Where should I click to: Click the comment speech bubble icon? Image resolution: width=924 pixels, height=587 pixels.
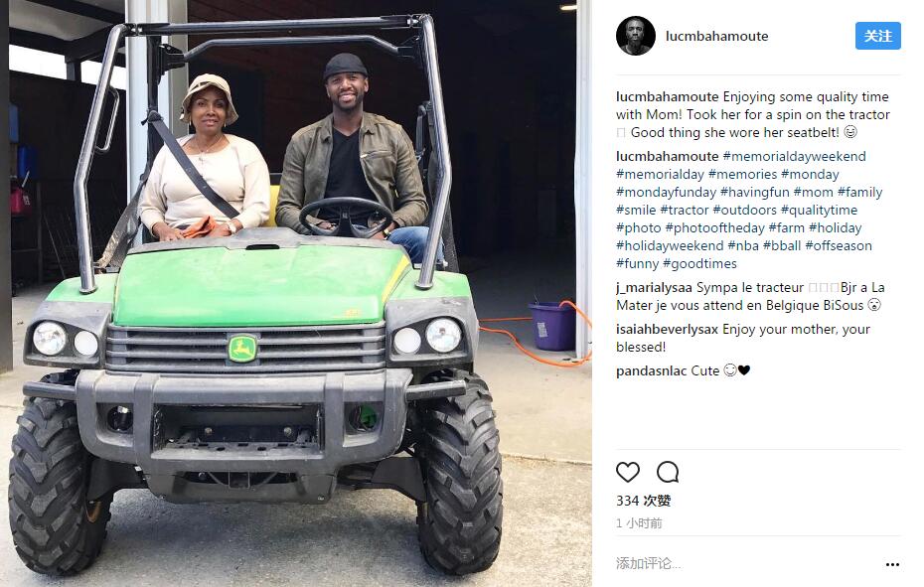click(668, 472)
